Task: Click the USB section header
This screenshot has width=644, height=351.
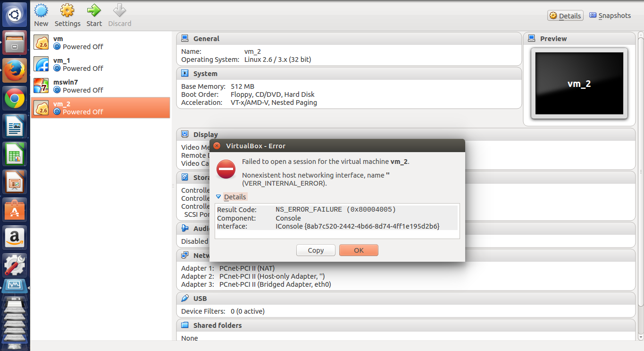Action: tap(406, 299)
